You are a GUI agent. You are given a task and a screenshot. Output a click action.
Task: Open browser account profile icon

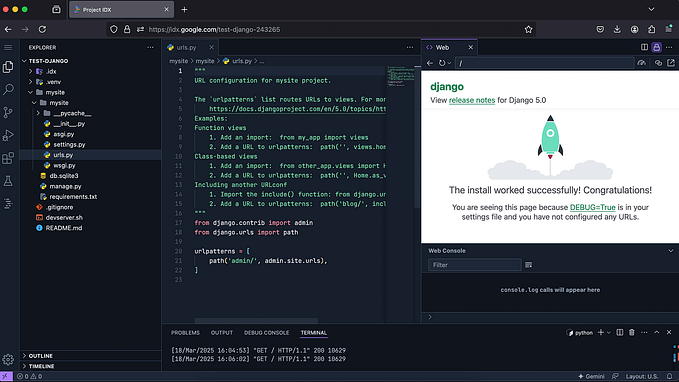click(634, 29)
